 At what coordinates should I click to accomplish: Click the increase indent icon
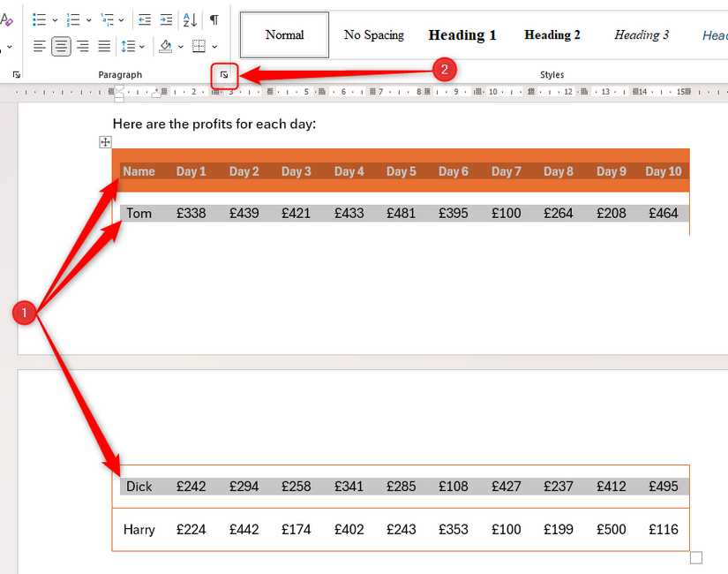(165, 19)
